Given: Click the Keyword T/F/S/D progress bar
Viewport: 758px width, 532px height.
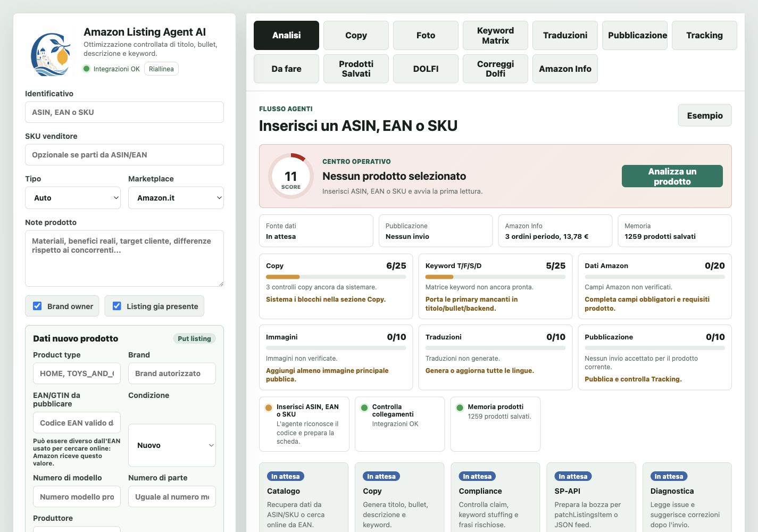Looking at the screenshot, I should (495, 277).
